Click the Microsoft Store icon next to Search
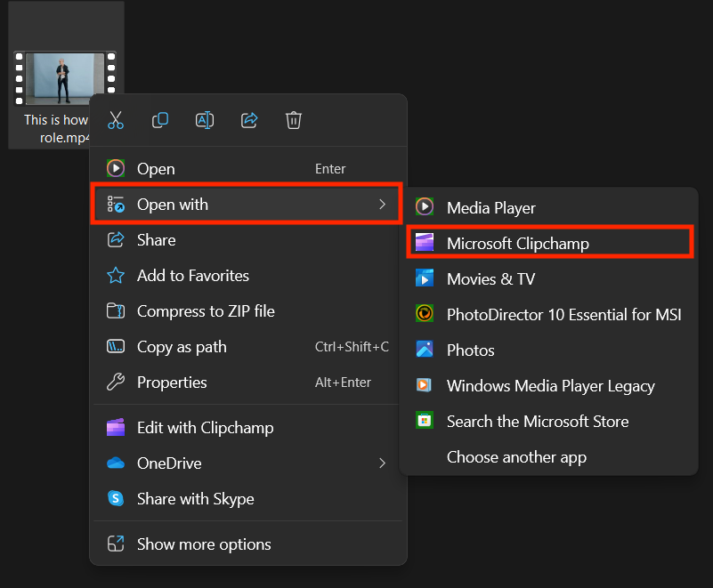The width and height of the screenshot is (713, 588). [x=425, y=421]
